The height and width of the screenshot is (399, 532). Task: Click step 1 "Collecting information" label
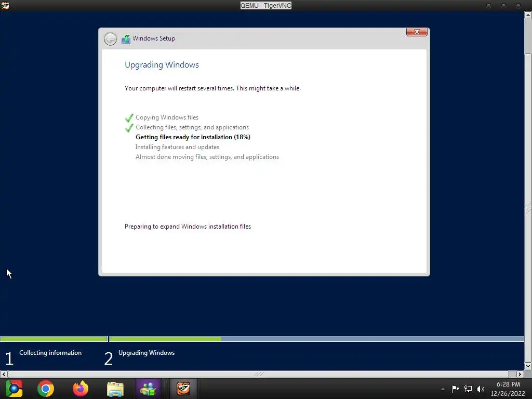(50, 353)
